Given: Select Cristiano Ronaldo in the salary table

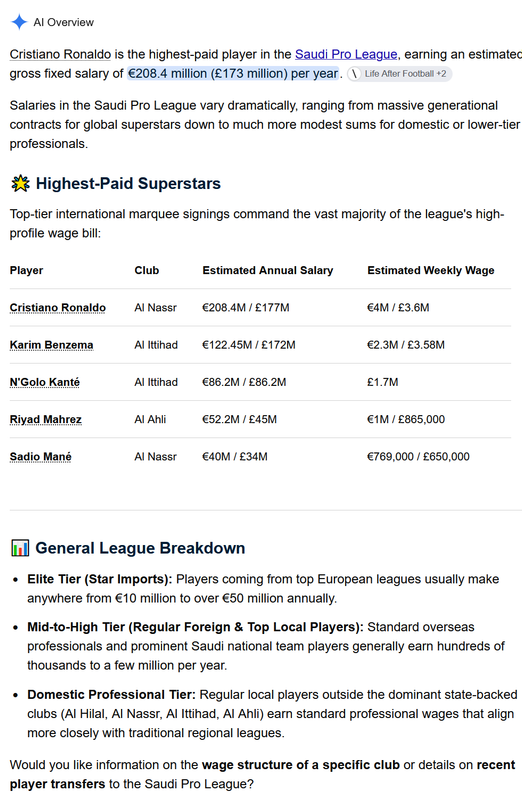Looking at the screenshot, I should [58, 308].
